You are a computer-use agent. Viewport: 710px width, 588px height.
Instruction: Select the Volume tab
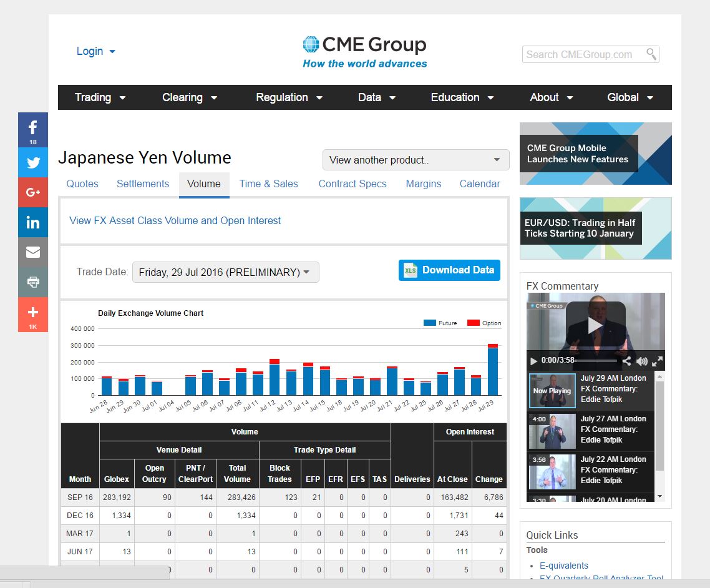pos(204,184)
